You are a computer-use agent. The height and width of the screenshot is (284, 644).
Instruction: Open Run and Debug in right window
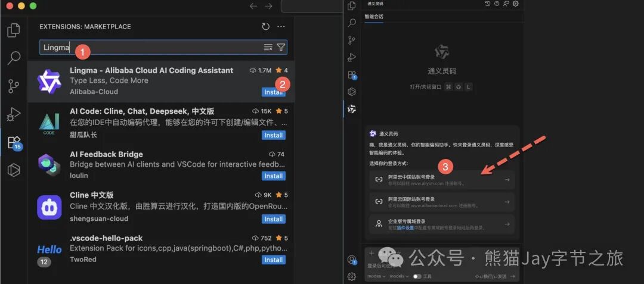pos(352,57)
